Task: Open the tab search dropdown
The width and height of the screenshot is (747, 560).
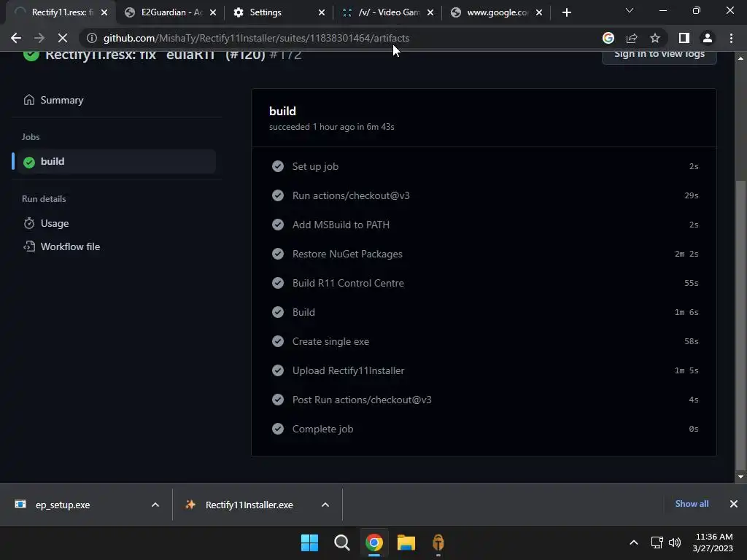Action: [x=630, y=10]
